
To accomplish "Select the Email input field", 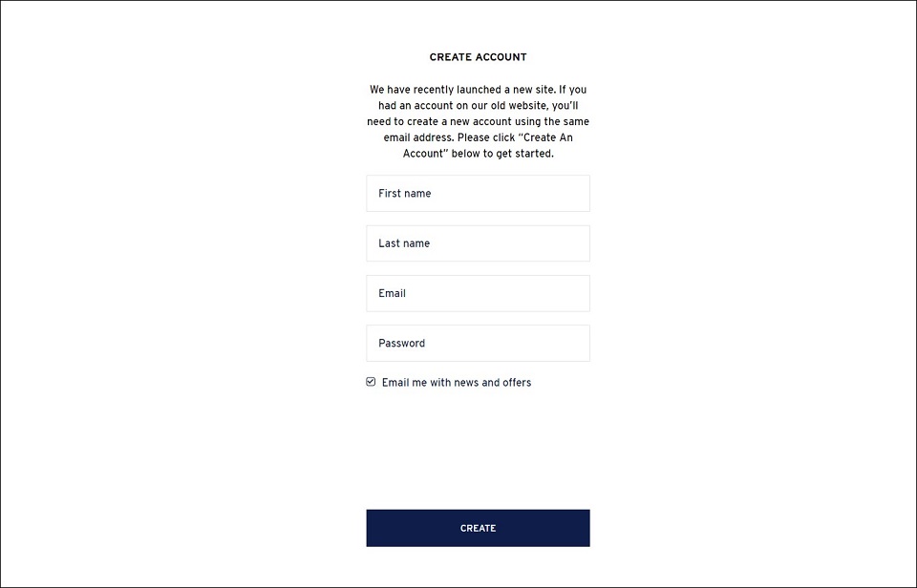I will point(478,293).
